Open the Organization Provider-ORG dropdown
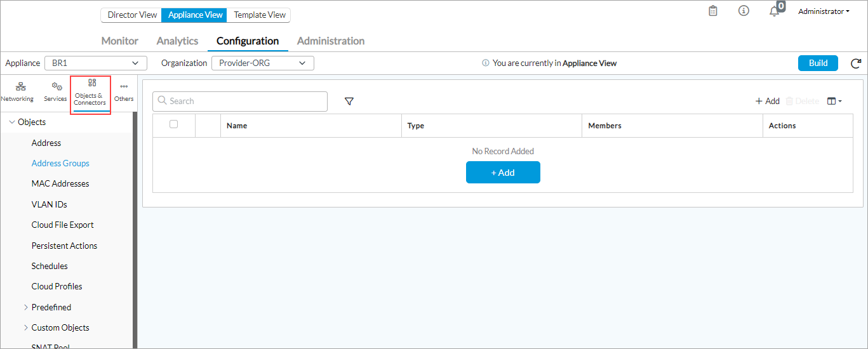Screen dimensions: 868x349 coord(262,63)
